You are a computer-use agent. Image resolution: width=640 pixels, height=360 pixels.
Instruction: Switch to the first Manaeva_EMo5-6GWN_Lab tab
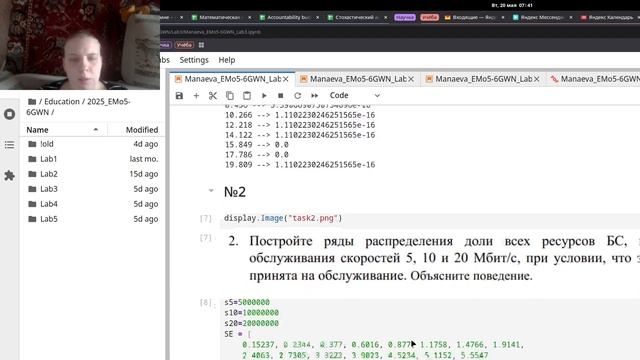pyautogui.click(x=232, y=79)
